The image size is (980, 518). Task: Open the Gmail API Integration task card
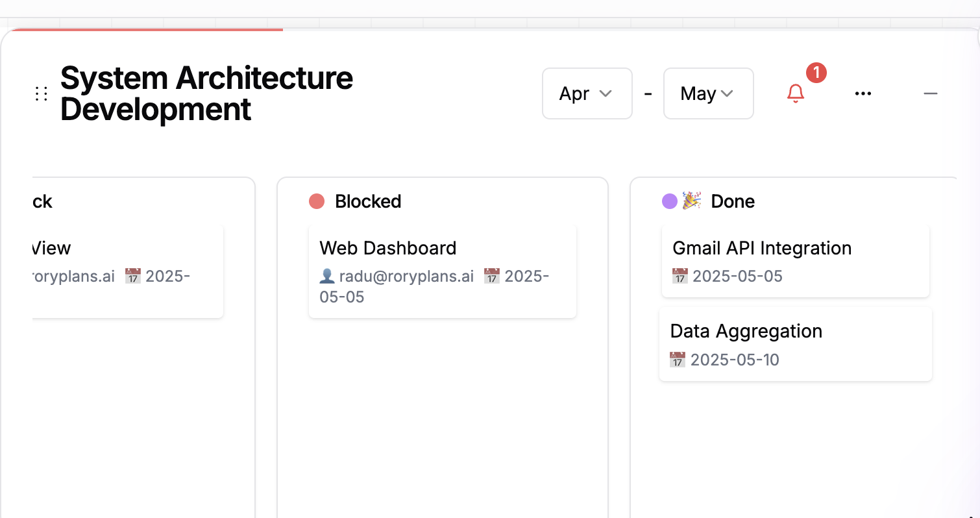(x=795, y=261)
